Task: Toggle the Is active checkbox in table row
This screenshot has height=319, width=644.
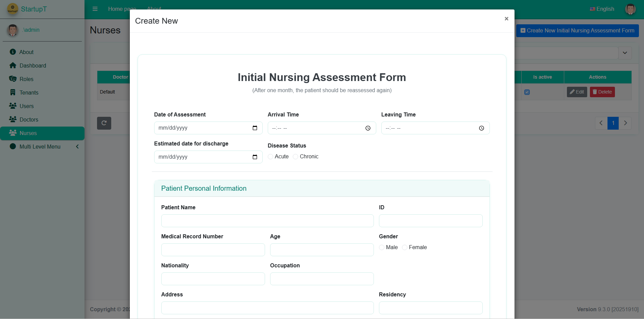Action: click(x=527, y=92)
